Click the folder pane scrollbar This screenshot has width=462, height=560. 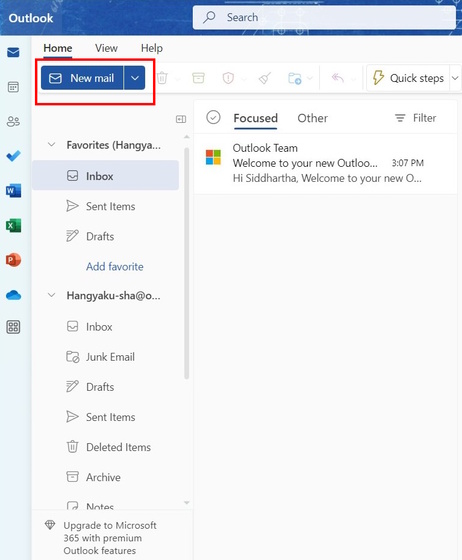(x=186, y=264)
